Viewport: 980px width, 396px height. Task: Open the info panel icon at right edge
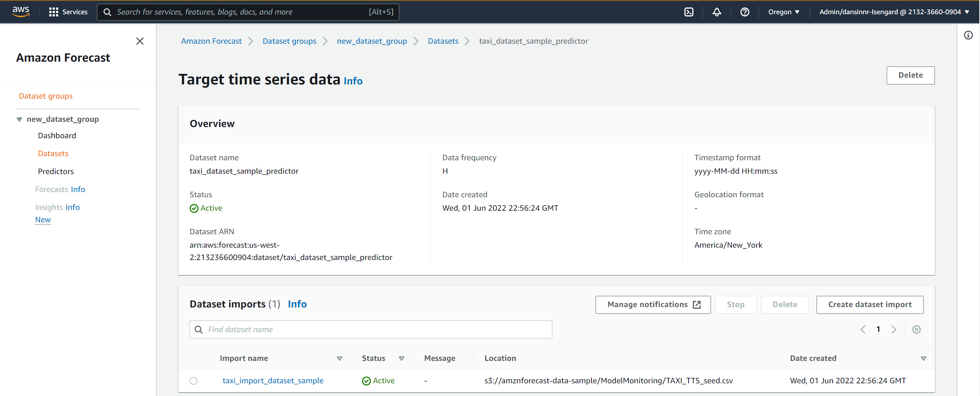(968, 35)
